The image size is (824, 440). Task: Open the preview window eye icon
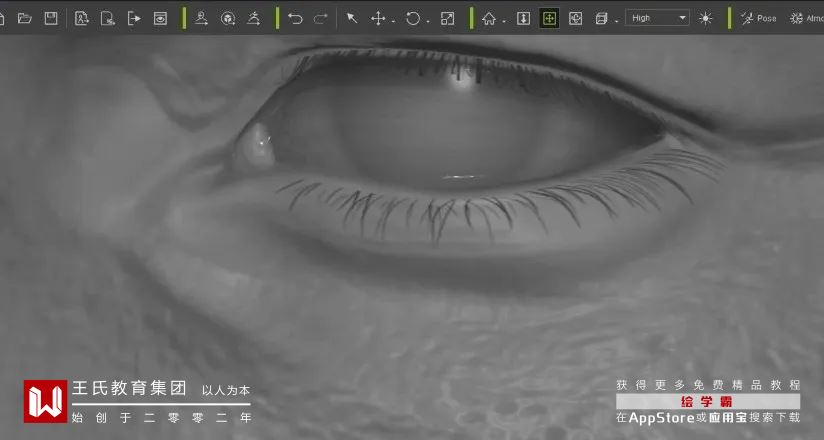(160, 19)
